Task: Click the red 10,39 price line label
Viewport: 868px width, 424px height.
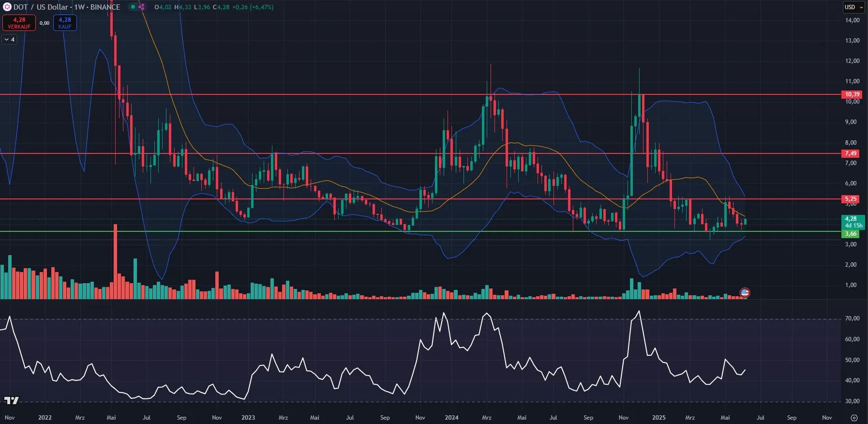Action: pyautogui.click(x=852, y=94)
